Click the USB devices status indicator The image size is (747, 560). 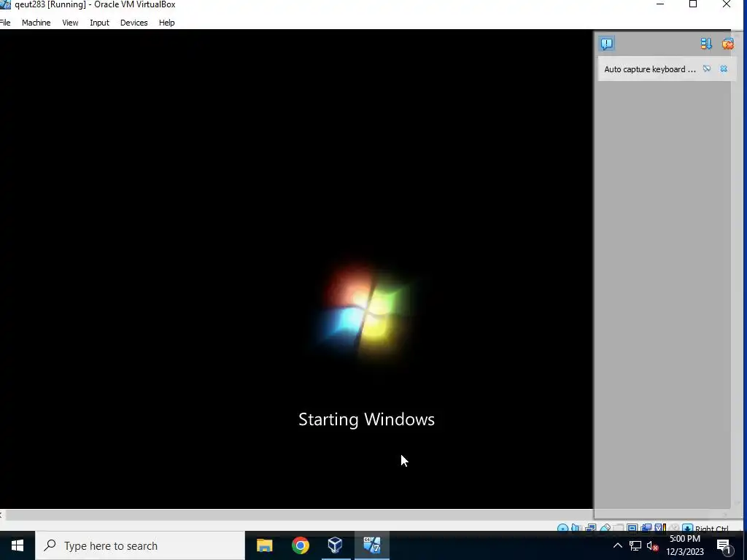click(x=605, y=528)
